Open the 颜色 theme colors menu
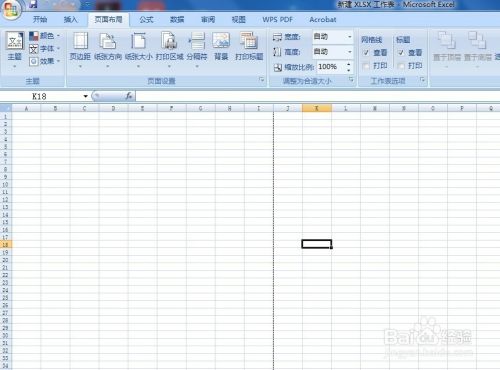The height and width of the screenshot is (370, 500). (x=44, y=36)
